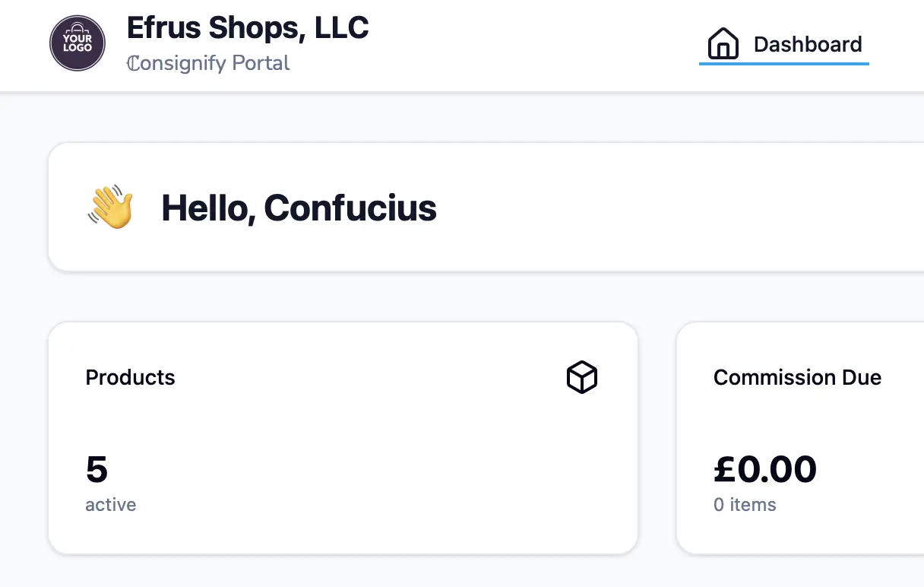Click empty space in the greeting card
The width and height of the screenshot is (924, 587).
(646, 208)
